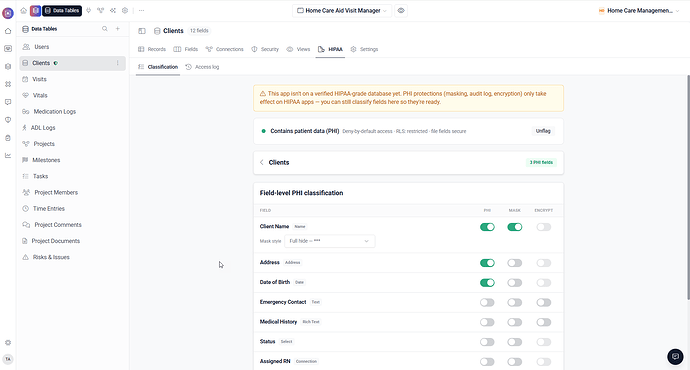The image size is (690, 370).
Task: Enable Mask toggle for Address
Action: coord(514,263)
